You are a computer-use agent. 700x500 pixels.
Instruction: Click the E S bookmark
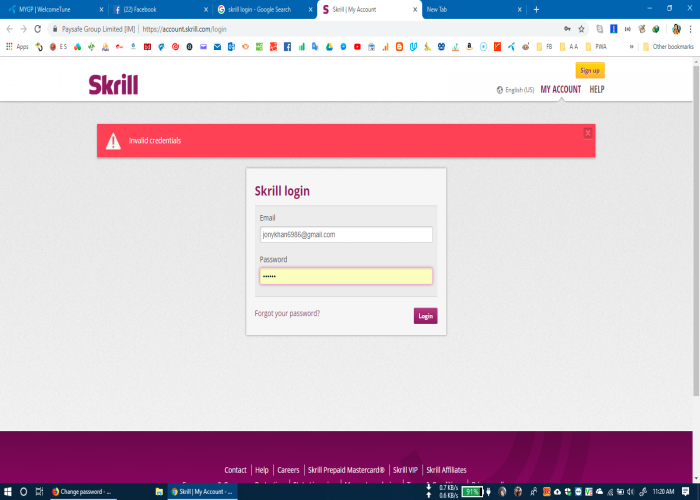pyautogui.click(x=58, y=46)
